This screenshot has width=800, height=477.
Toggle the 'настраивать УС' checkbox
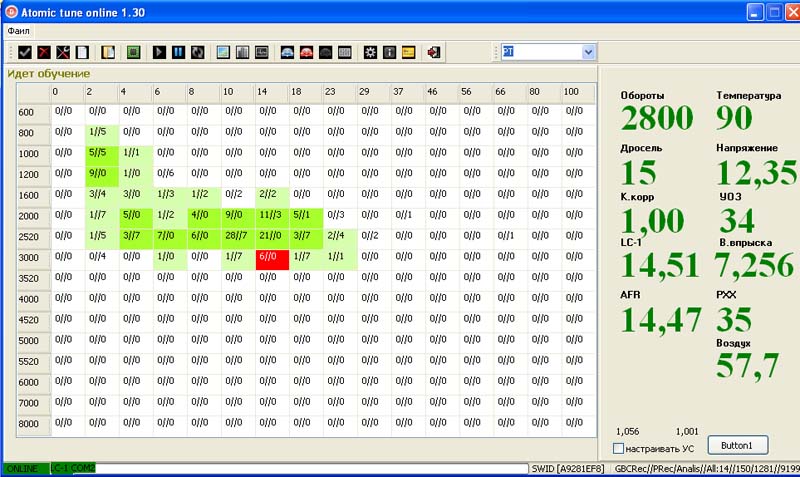pyautogui.click(x=618, y=448)
